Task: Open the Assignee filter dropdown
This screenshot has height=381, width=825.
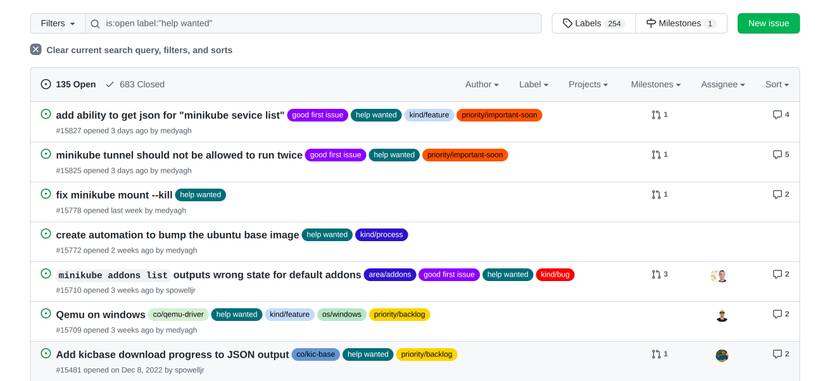Action: [x=722, y=84]
